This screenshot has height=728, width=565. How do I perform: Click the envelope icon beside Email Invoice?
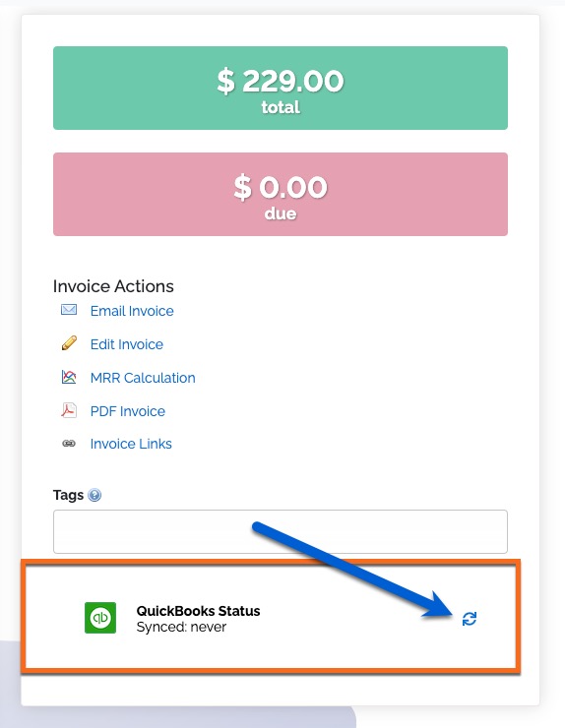click(x=69, y=310)
